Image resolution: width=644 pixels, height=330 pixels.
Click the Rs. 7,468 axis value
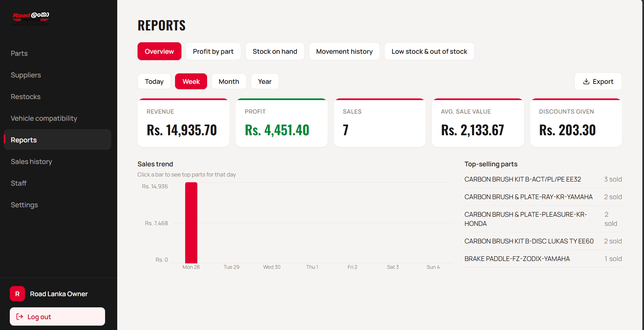point(156,223)
